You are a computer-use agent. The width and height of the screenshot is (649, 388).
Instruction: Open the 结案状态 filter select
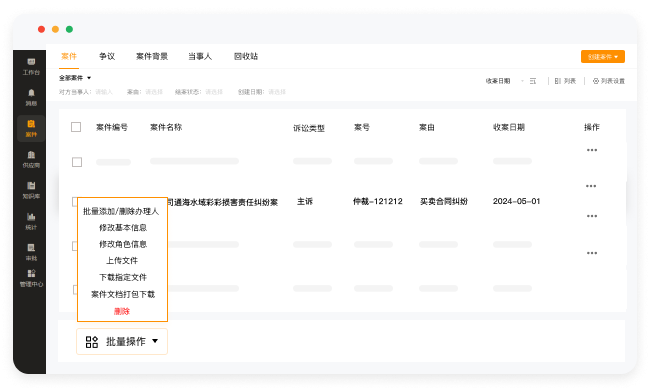[199, 92]
